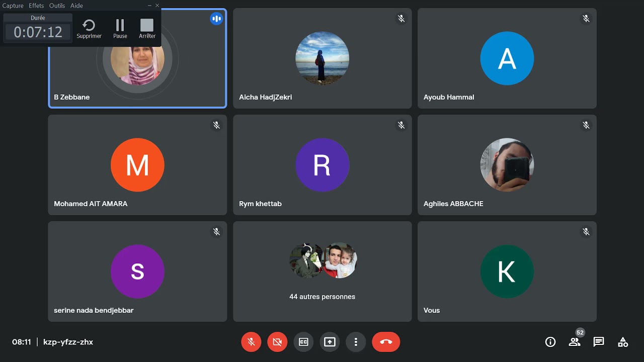This screenshot has width=644, height=362.
Task: Turn on the camera button
Action: [x=277, y=342]
